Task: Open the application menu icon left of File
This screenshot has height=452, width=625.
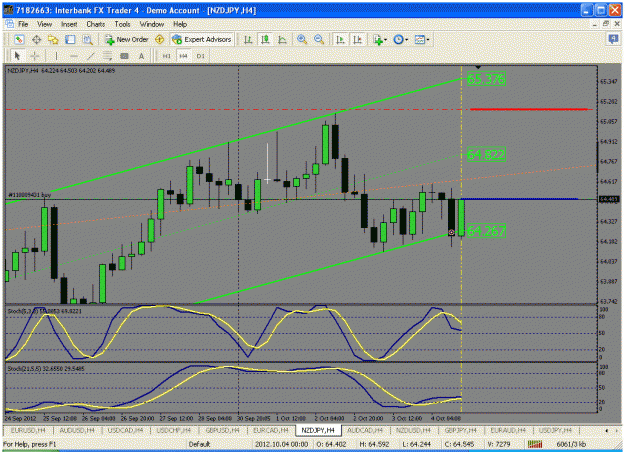Action: (9, 24)
